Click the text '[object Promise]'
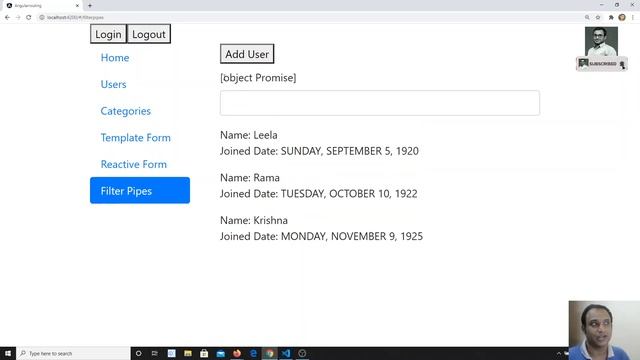Viewport: 640px width, 360px height. pos(258,78)
